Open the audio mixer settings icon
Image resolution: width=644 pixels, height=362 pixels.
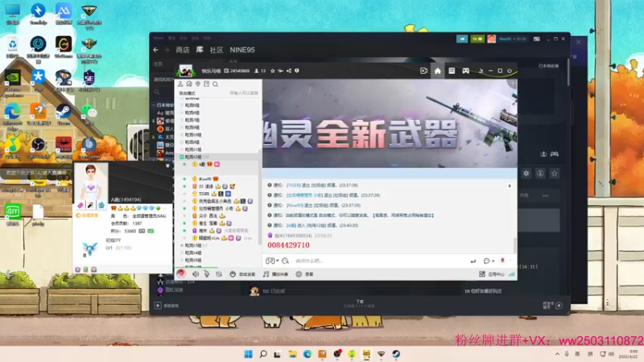(x=219, y=274)
